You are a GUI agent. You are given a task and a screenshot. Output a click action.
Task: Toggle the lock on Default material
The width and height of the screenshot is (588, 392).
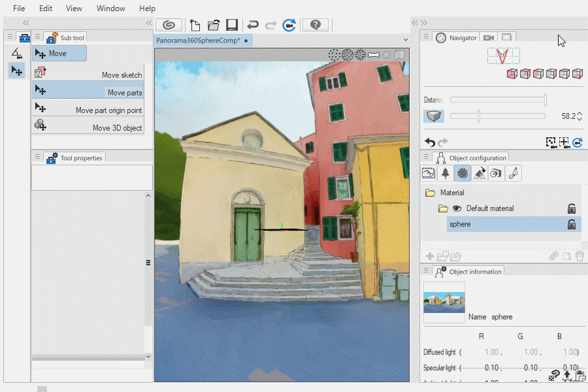pyautogui.click(x=572, y=208)
